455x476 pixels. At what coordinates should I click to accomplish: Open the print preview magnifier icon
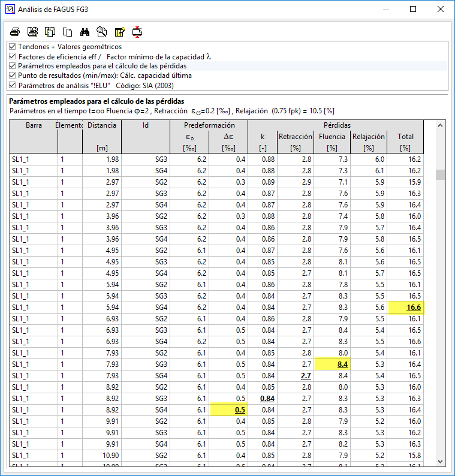[102, 32]
